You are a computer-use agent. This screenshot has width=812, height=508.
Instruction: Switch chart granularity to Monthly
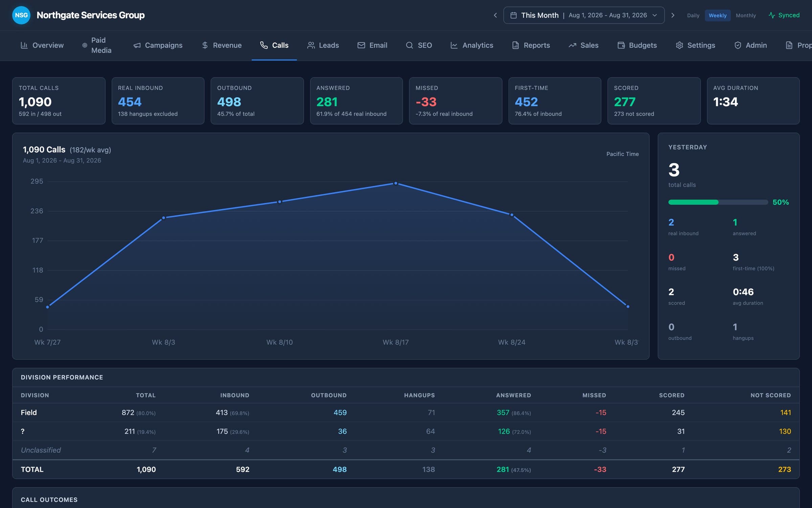tap(746, 16)
